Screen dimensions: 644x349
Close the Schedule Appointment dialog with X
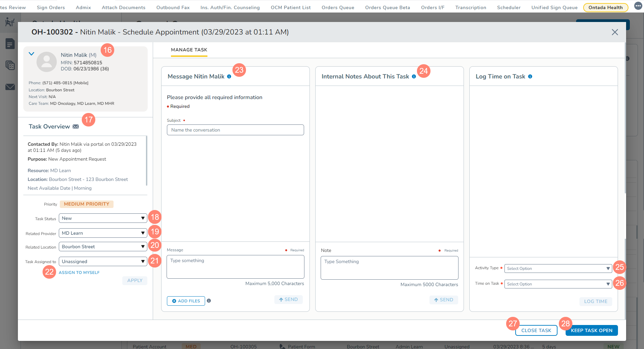615,32
